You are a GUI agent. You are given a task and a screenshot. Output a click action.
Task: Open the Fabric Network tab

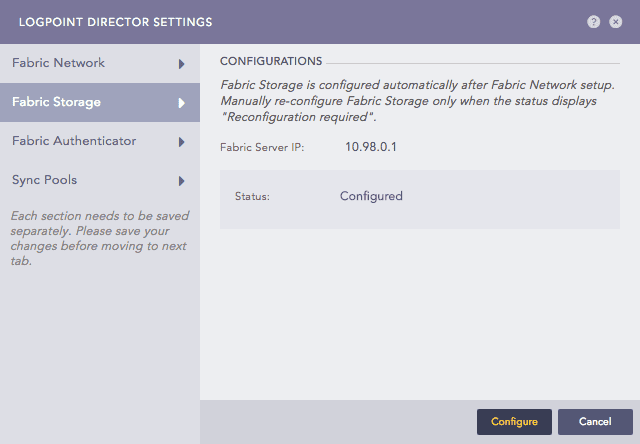(100, 63)
